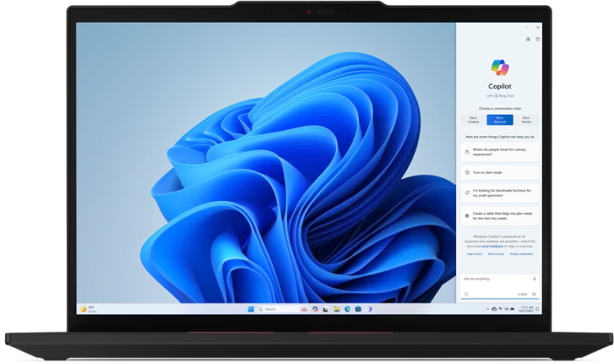Click the add screenshot icon
Screen dimensions: 614x364
click(x=467, y=295)
